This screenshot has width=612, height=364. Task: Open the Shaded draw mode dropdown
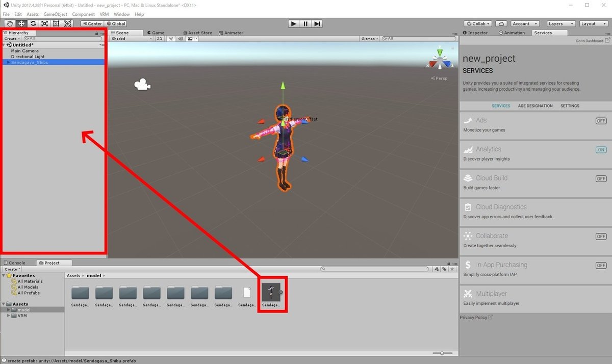(132, 39)
